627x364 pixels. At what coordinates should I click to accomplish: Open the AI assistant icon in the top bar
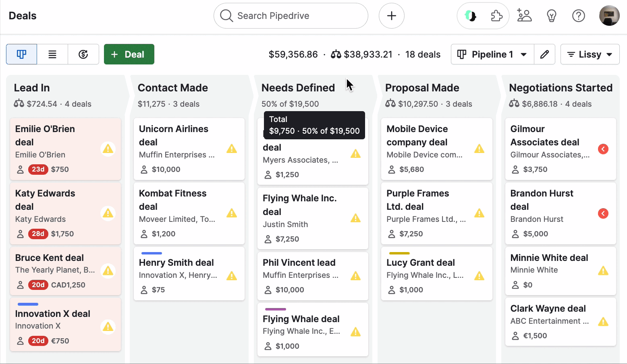(470, 16)
